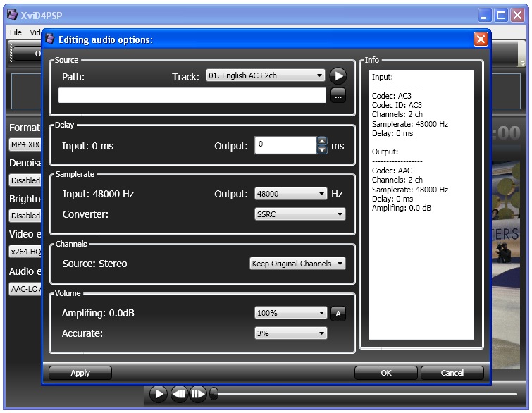The width and height of the screenshot is (532, 413).
Task: Play video in XviD4PSP main window
Action: [158, 394]
